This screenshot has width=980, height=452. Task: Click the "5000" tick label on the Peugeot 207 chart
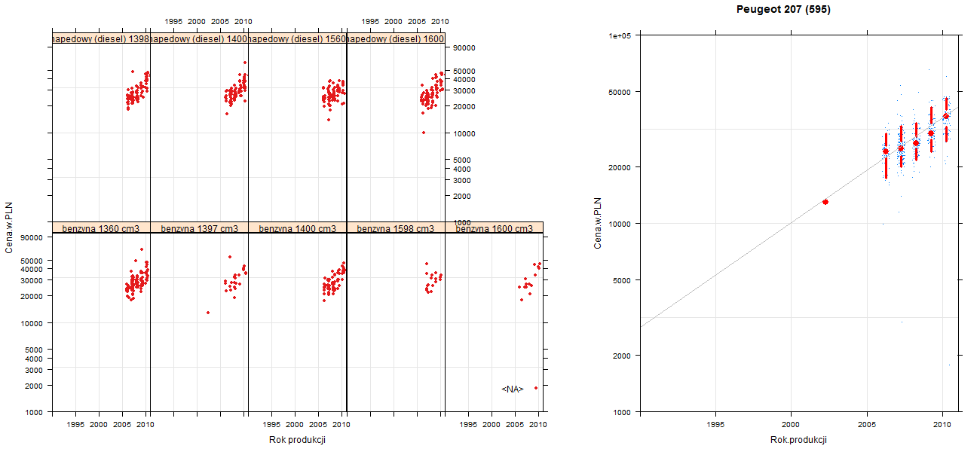coord(623,280)
